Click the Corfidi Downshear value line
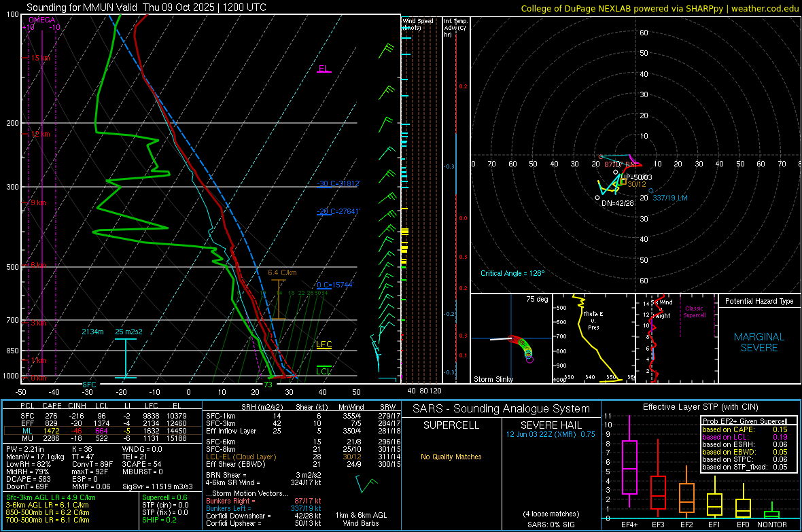The image size is (802, 532). (x=264, y=516)
